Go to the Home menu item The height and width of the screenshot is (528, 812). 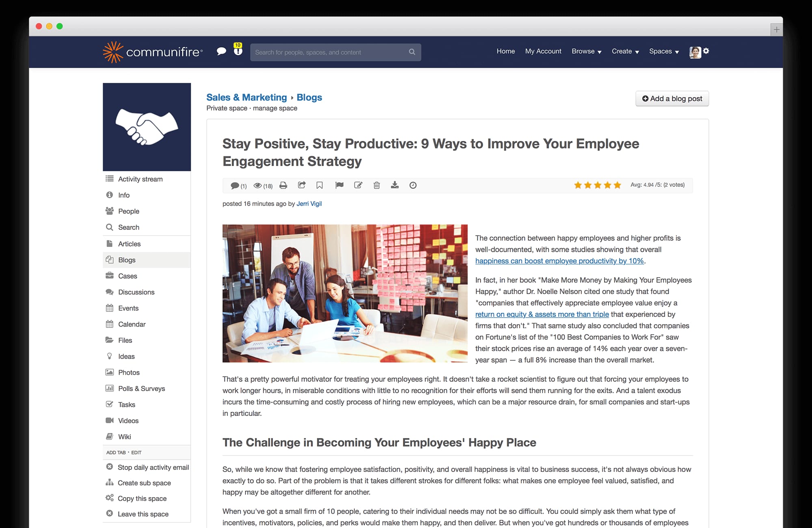(505, 51)
